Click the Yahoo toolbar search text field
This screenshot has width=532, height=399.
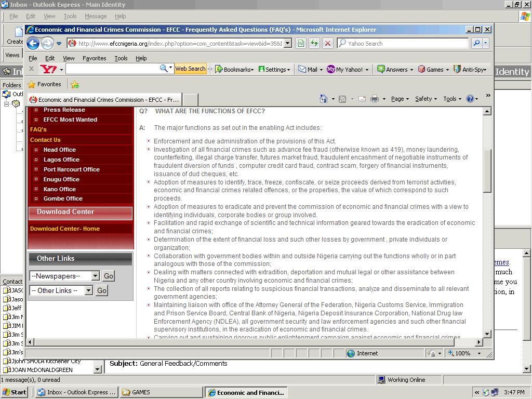pos(113,69)
